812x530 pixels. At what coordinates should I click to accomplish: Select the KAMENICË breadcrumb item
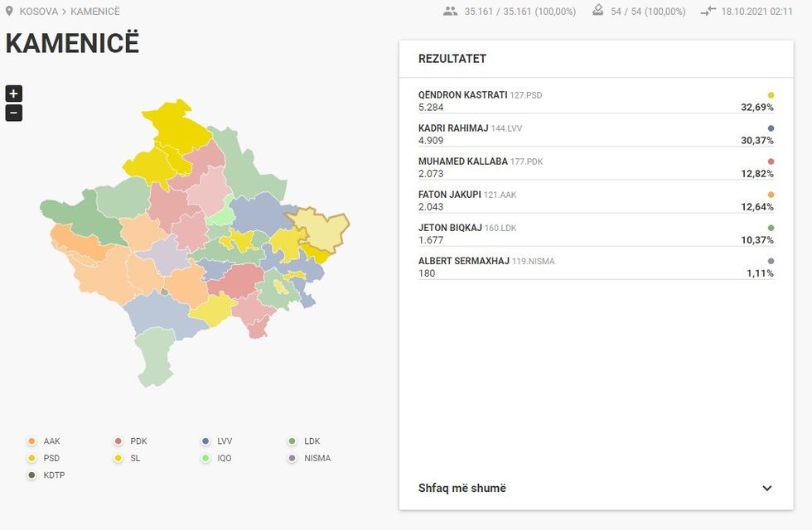[94, 11]
